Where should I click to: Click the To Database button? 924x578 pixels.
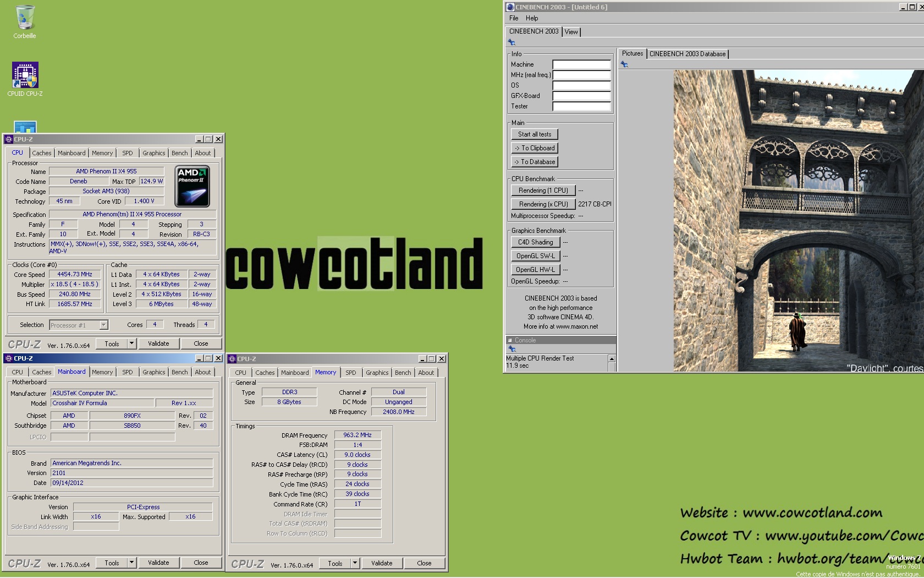tap(535, 162)
